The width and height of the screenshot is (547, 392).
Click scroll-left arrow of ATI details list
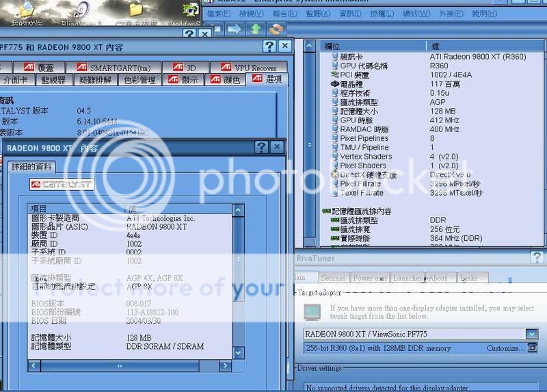34,365
